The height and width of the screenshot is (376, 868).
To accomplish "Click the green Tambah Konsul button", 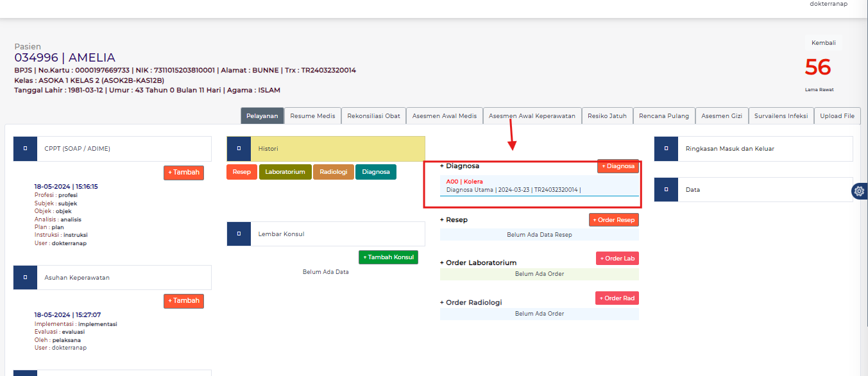I will 388,257.
